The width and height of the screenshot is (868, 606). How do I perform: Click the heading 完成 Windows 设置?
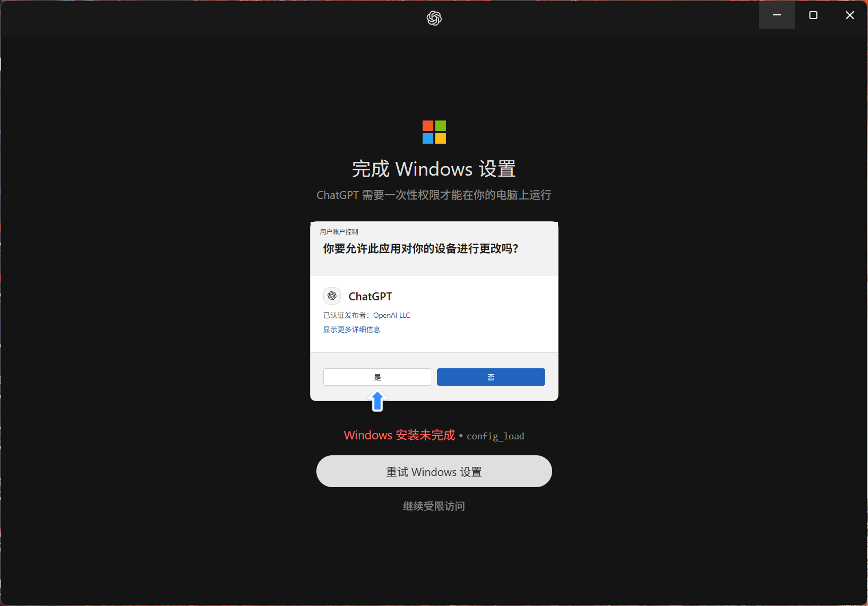click(434, 169)
